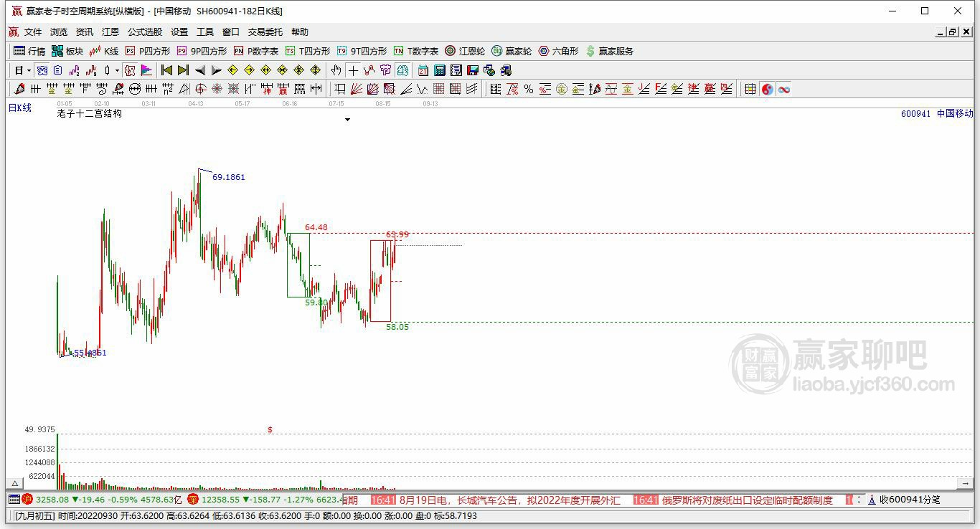Open the T四方形 tool
This screenshot has height=529, width=980.
pyautogui.click(x=308, y=51)
